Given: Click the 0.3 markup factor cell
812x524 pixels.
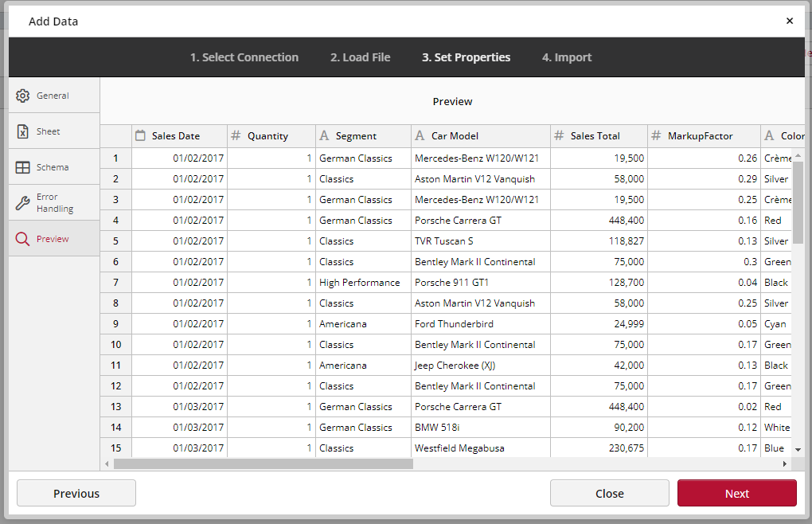Looking at the screenshot, I should click(x=705, y=261).
